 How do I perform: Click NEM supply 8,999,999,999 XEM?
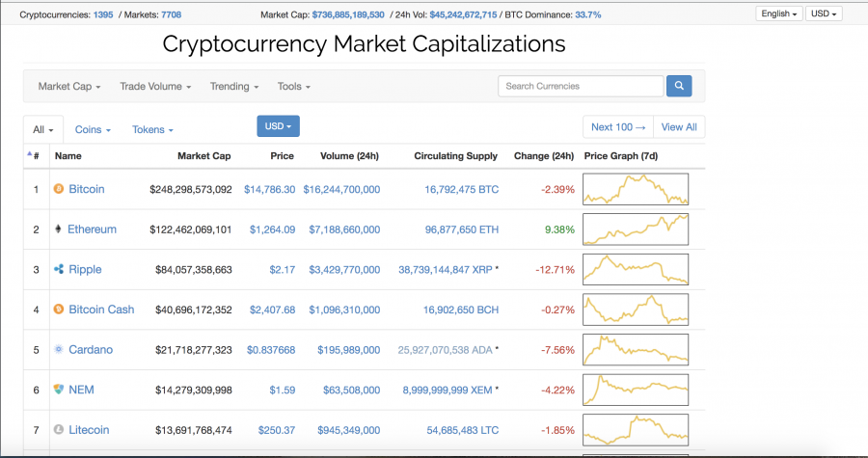(x=448, y=390)
